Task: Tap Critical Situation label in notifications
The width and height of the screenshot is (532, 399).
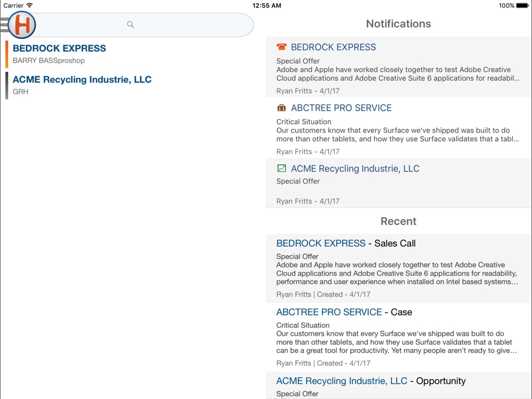Action: point(304,122)
